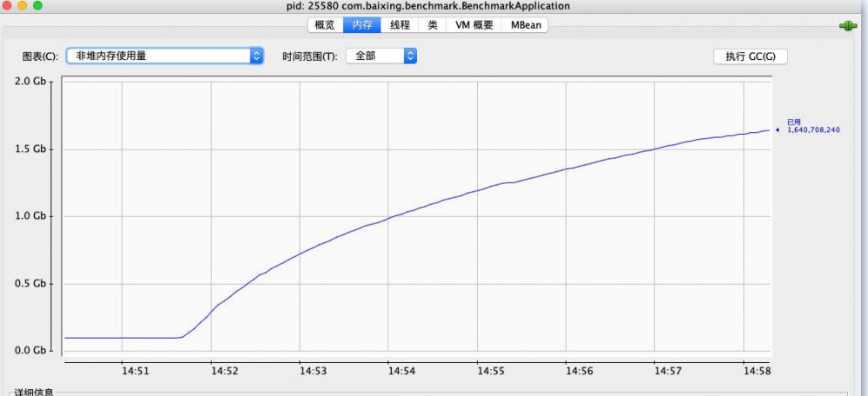Open the 时间范围 time range dropdown

click(381, 56)
